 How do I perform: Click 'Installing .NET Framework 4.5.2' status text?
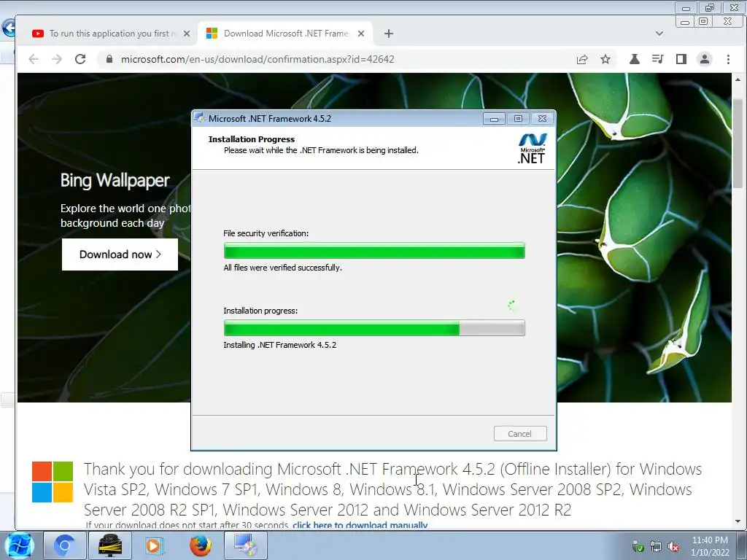[x=279, y=345]
